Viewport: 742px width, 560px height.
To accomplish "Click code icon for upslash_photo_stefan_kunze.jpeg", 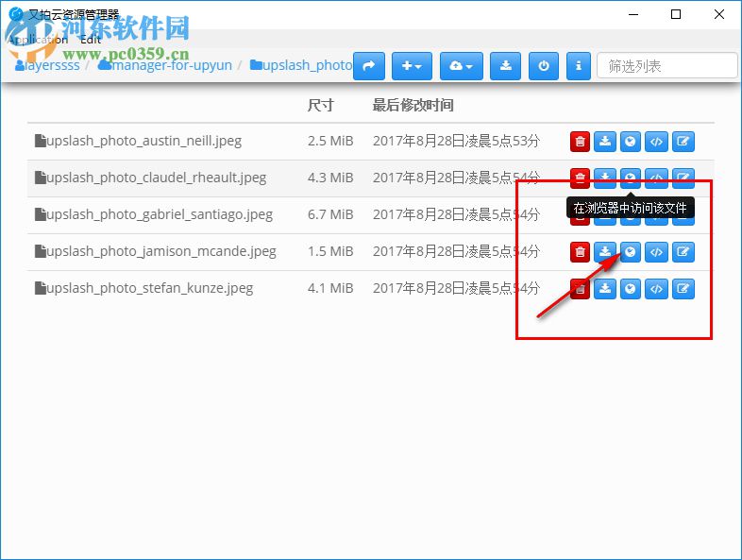I will (x=656, y=289).
